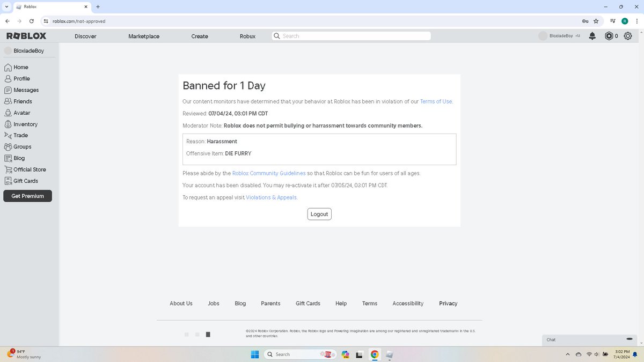644x362 pixels.
Task: Open the Create tab
Action: coord(200,36)
